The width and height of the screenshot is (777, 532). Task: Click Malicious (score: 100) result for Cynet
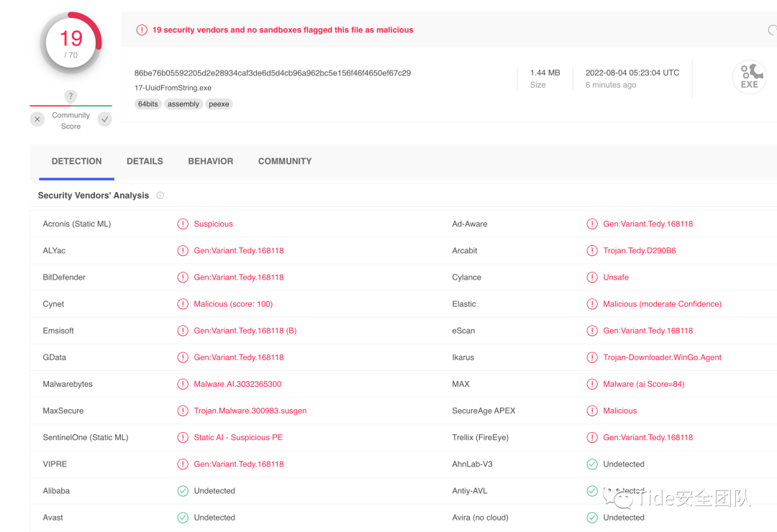(233, 304)
